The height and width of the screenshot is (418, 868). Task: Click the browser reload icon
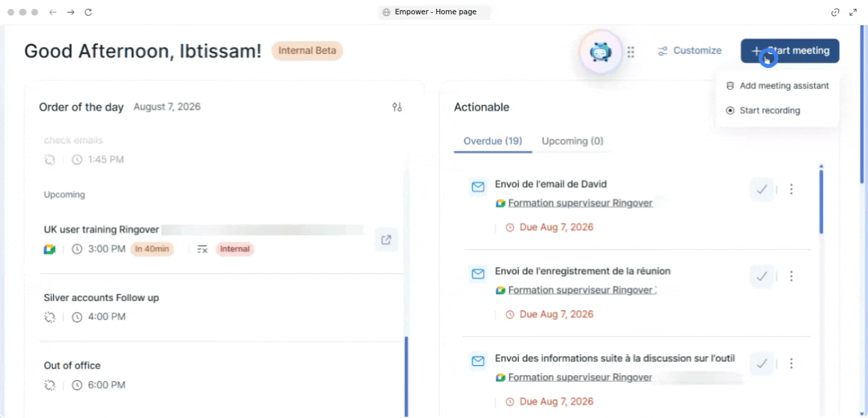coord(88,12)
